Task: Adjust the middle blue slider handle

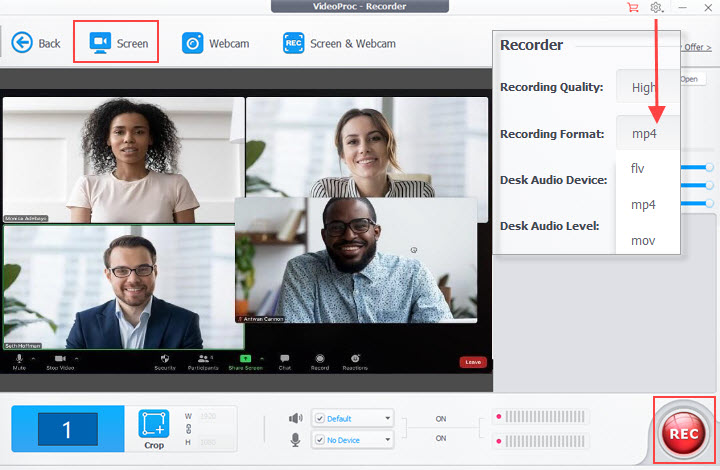Action: pos(709,185)
